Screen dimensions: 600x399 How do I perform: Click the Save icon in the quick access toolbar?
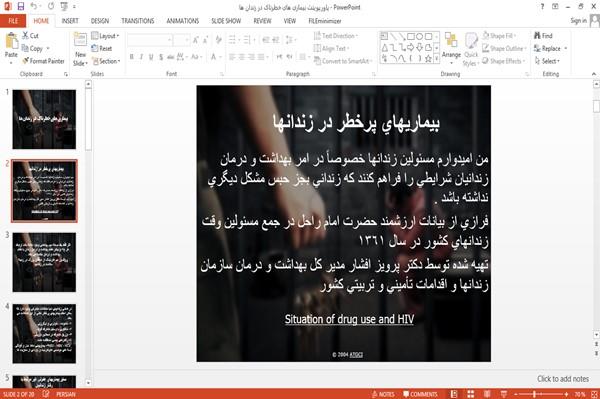coord(21,6)
